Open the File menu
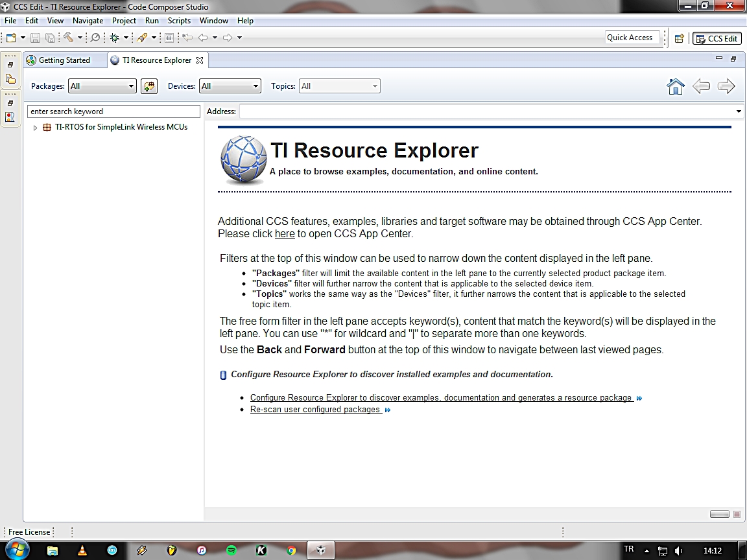The width and height of the screenshot is (747, 560). [10, 21]
